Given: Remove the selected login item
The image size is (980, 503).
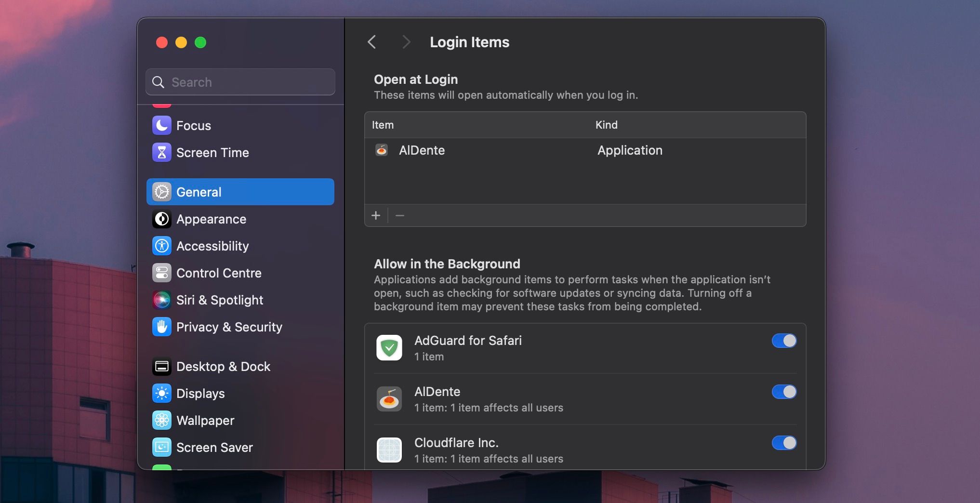Looking at the screenshot, I should pyautogui.click(x=399, y=215).
